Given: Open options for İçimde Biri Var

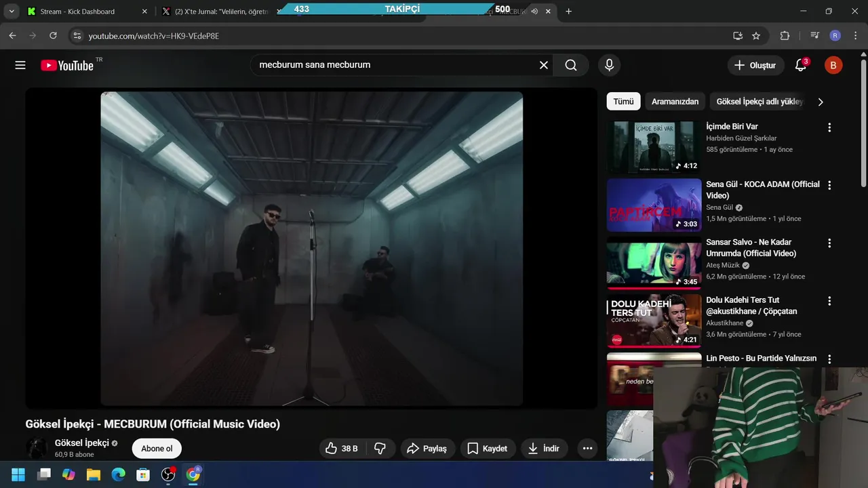Looking at the screenshot, I should pyautogui.click(x=829, y=127).
